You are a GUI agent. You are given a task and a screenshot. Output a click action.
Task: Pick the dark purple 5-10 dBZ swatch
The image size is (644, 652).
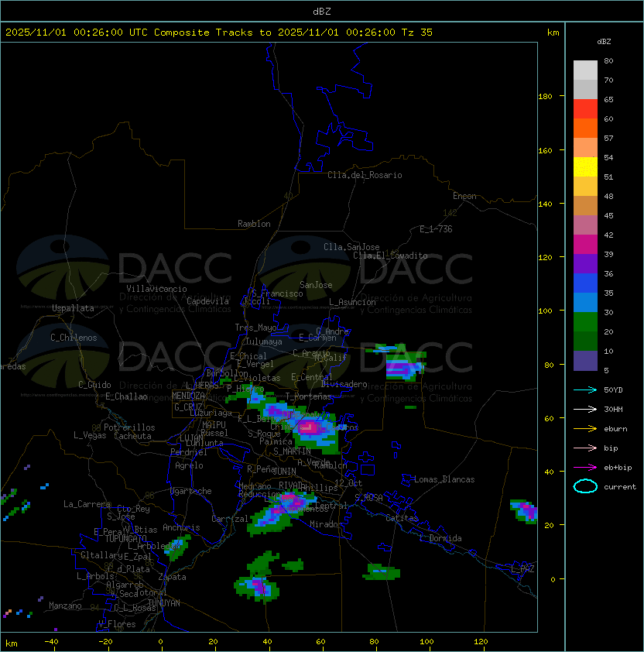(x=585, y=361)
